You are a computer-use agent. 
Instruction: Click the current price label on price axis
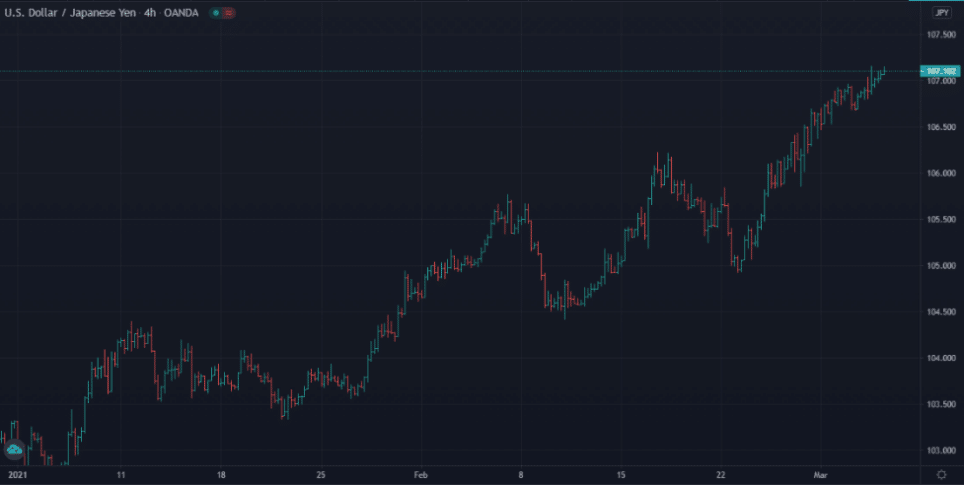[939, 71]
